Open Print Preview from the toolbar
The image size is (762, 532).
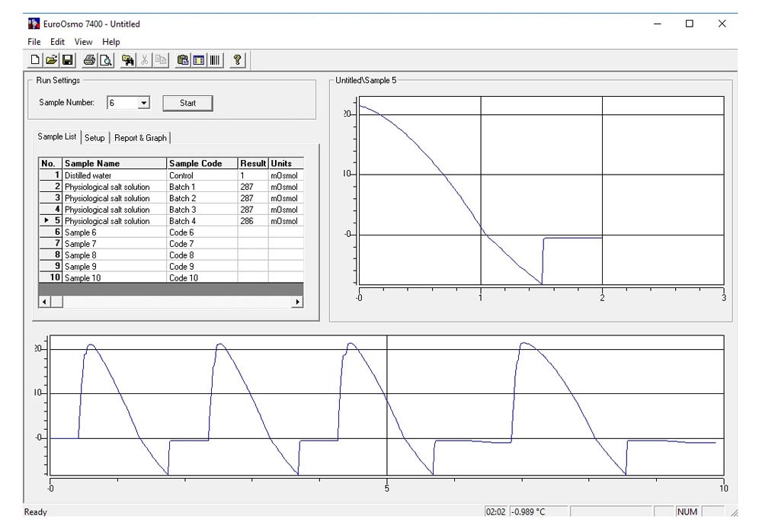pos(106,59)
